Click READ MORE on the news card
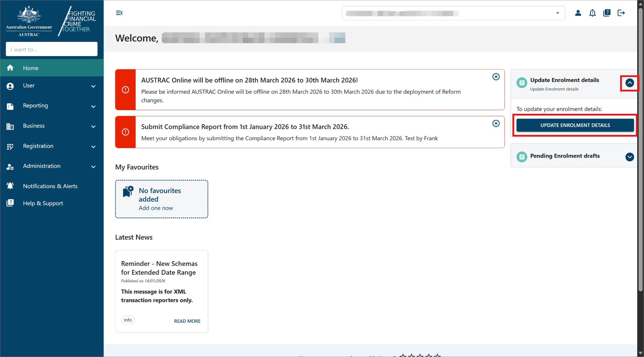This screenshot has width=644, height=357. click(187, 321)
